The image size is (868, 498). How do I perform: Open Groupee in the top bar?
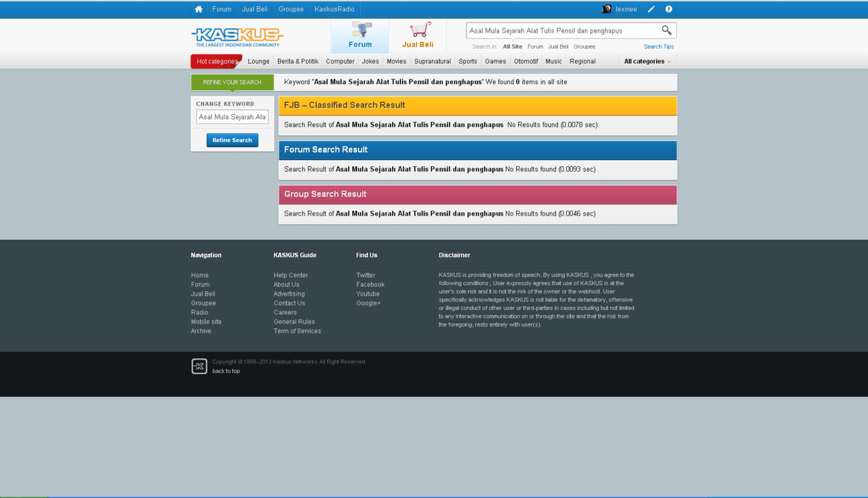[291, 9]
